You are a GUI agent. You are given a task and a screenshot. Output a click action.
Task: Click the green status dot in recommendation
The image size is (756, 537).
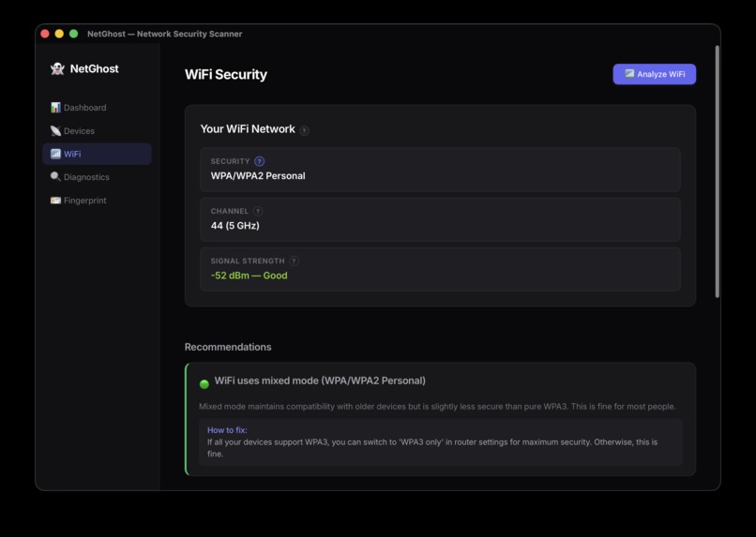coord(204,384)
